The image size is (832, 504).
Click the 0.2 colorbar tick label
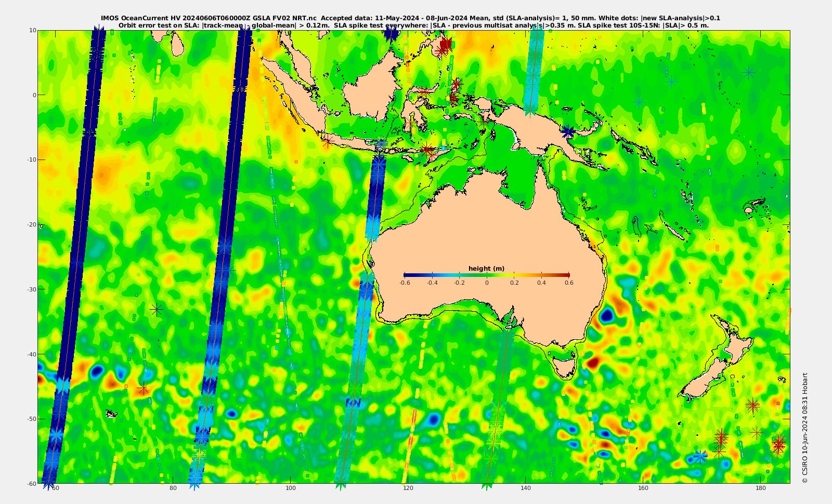[514, 283]
